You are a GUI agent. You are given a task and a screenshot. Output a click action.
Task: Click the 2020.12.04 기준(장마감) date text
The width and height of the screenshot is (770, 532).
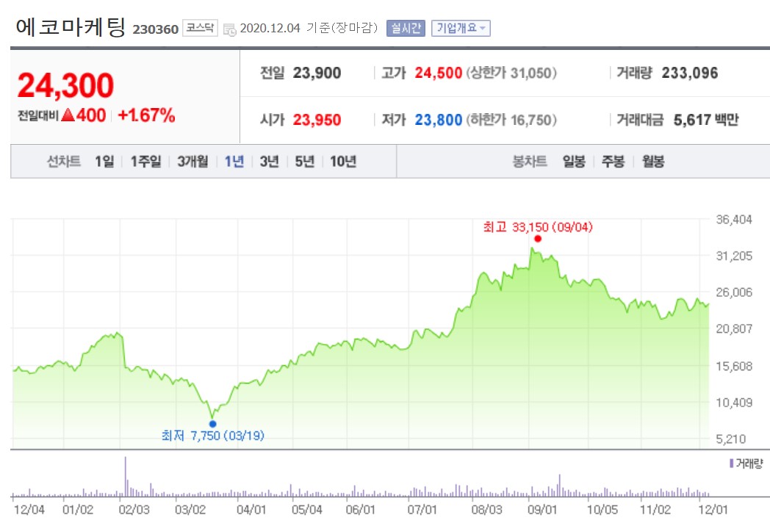(309, 28)
